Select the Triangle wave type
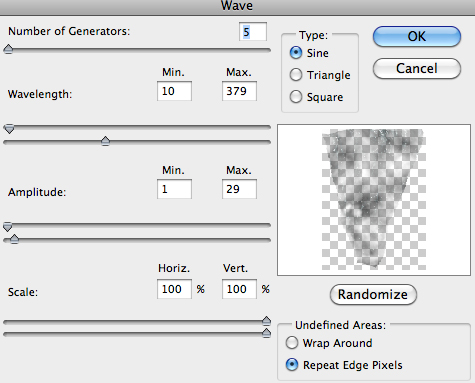475x383 pixels. [296, 75]
